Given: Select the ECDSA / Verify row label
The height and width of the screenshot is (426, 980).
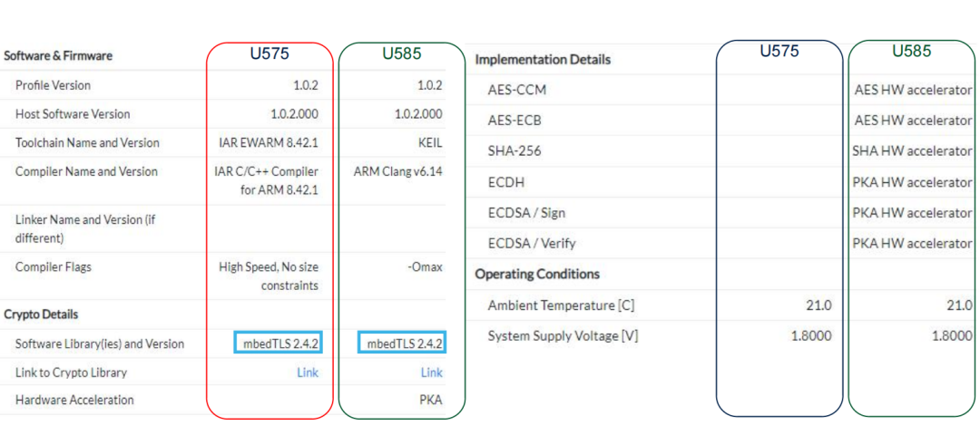Looking at the screenshot, I should point(532,243).
